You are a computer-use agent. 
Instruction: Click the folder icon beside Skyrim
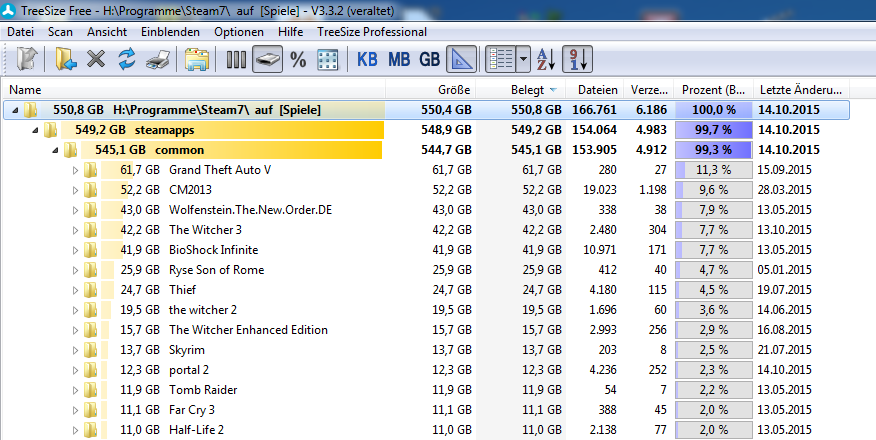click(90, 350)
